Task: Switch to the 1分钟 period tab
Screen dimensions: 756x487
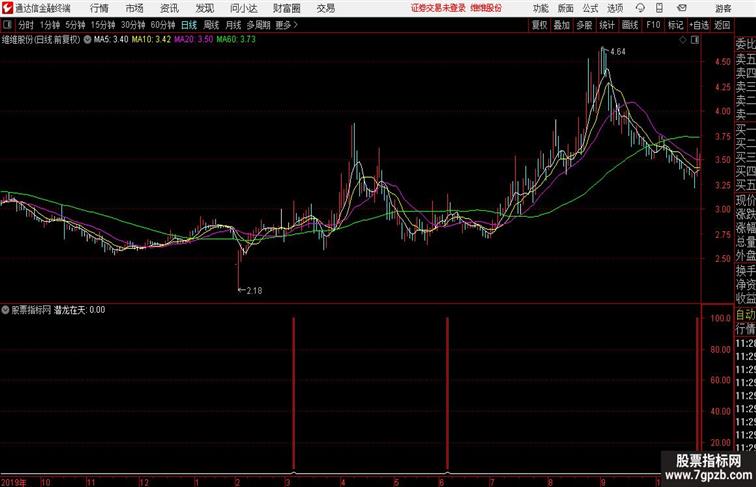Action: [50, 25]
